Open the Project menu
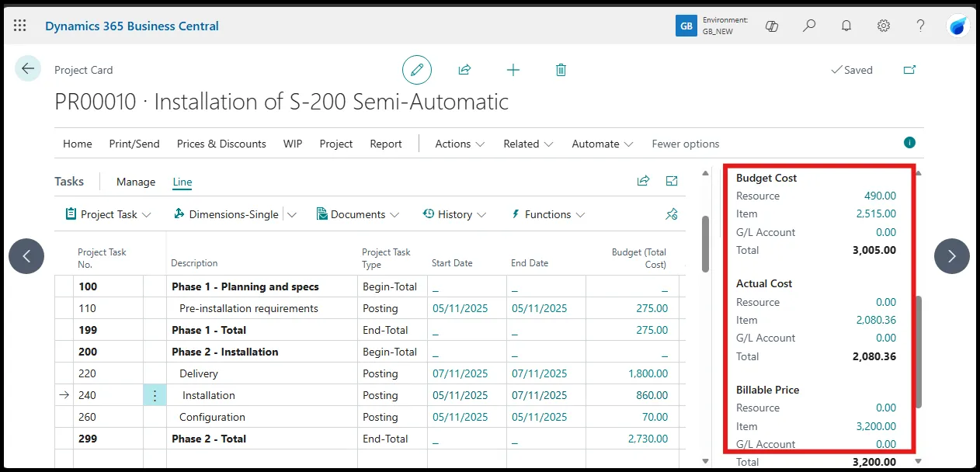The height and width of the screenshot is (472, 980). [x=336, y=144]
